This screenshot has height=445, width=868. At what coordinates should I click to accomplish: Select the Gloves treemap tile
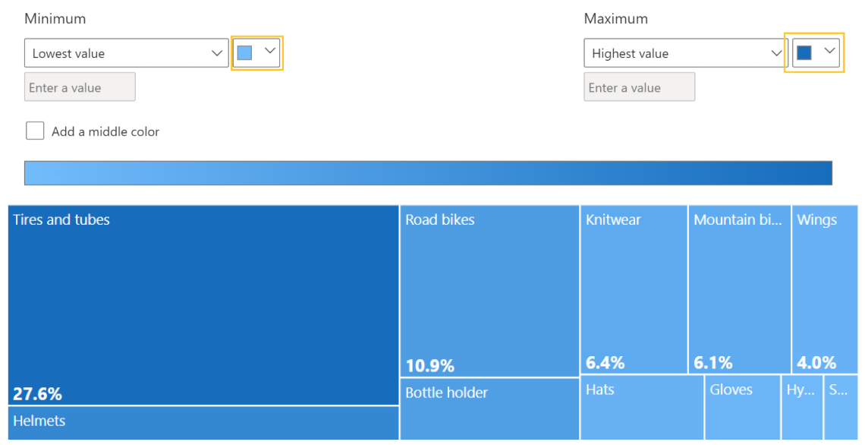[742, 410]
